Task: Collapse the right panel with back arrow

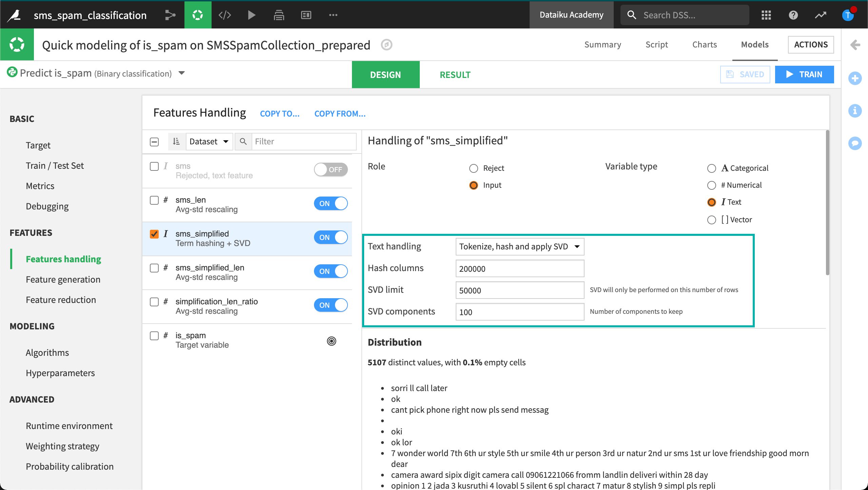Action: 855,45
